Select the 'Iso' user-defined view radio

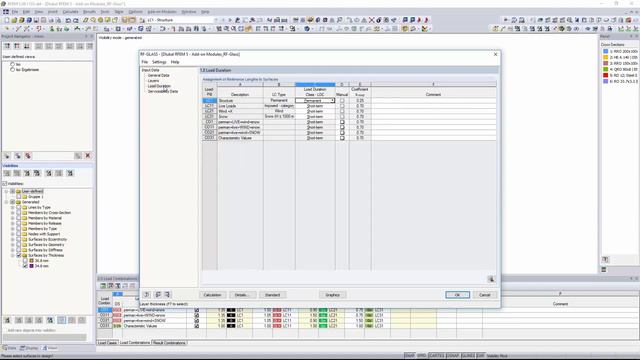point(12,64)
